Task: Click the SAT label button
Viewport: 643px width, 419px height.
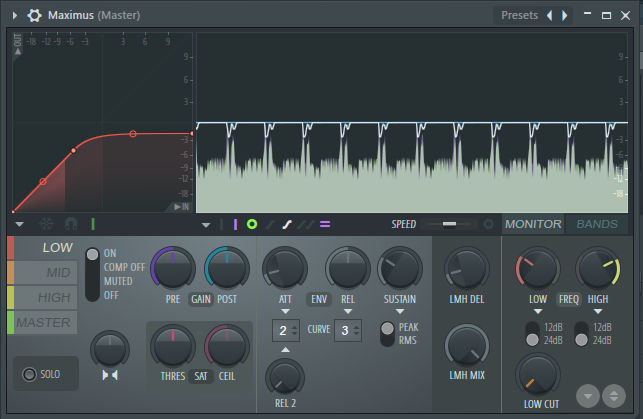Action: click(x=201, y=376)
